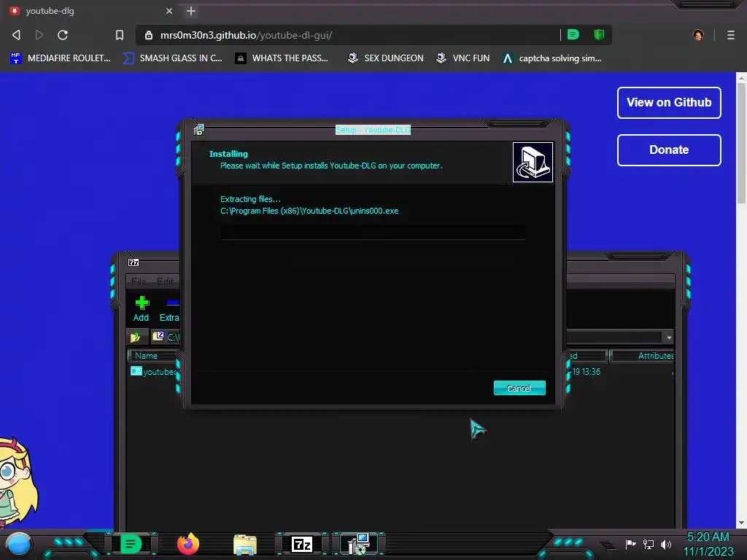The width and height of the screenshot is (747, 560).
Task: Open the File menu in 7-Zip
Action: [x=139, y=281]
